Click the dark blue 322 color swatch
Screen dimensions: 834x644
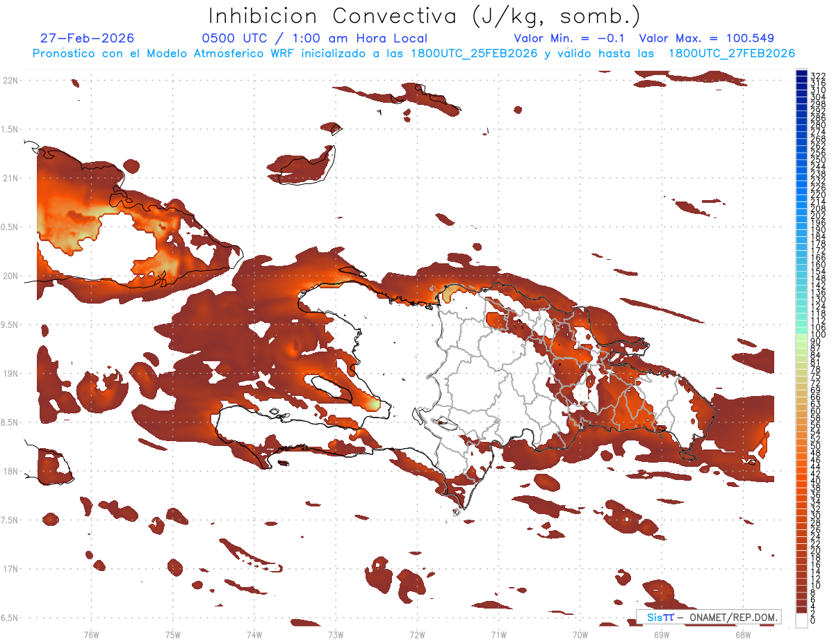801,74
